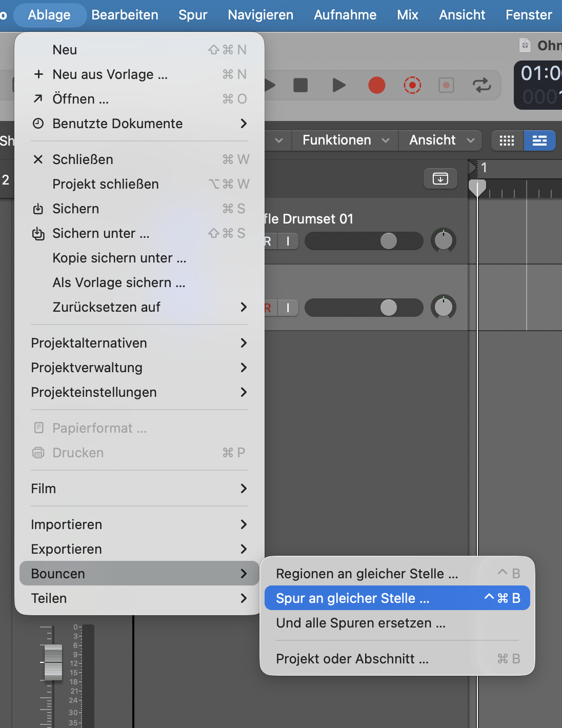Viewport: 562px width, 728px height.
Task: Click Sichern unter menu entry
Action: 101,233
